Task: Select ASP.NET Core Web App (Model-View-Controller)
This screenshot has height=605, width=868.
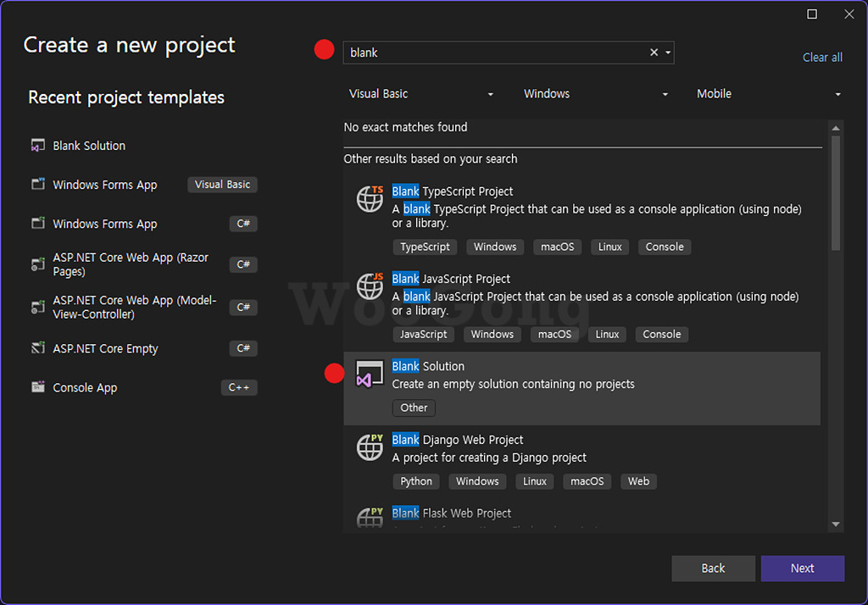Action: [x=144, y=308]
